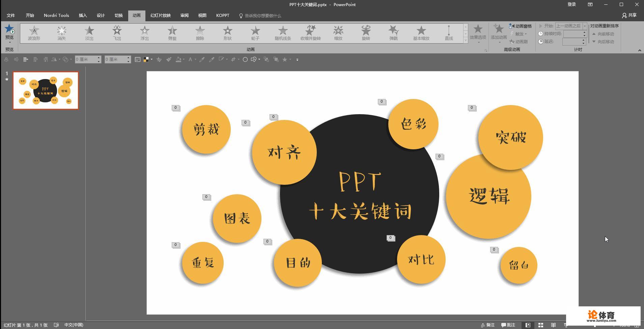644x329 pixels.
Task: Click the black and yellow color swatch
Action: [x=146, y=59]
